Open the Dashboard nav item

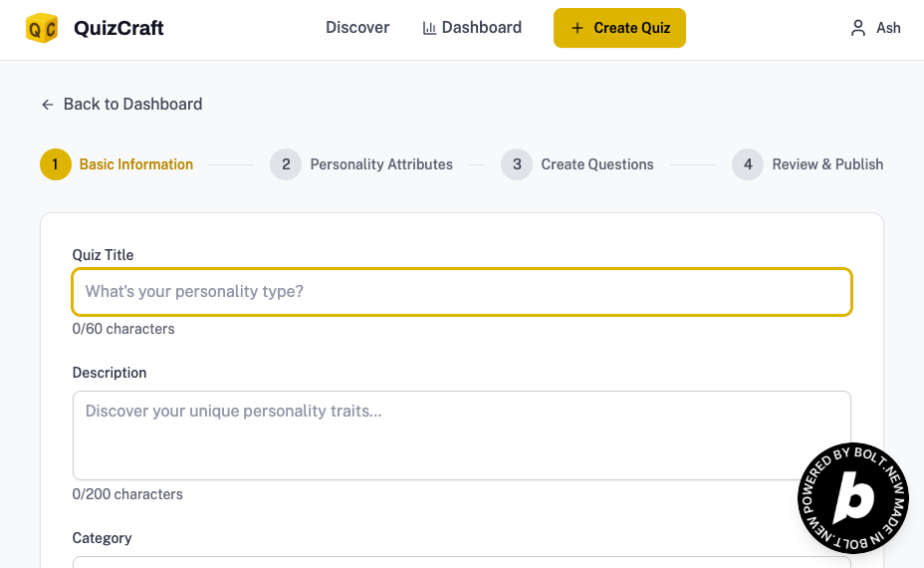click(481, 28)
